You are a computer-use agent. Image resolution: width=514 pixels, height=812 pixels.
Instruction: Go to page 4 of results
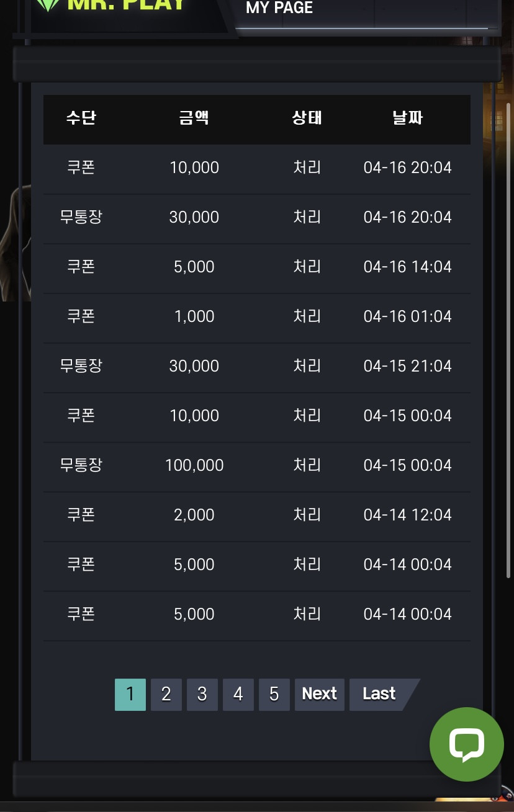click(238, 694)
